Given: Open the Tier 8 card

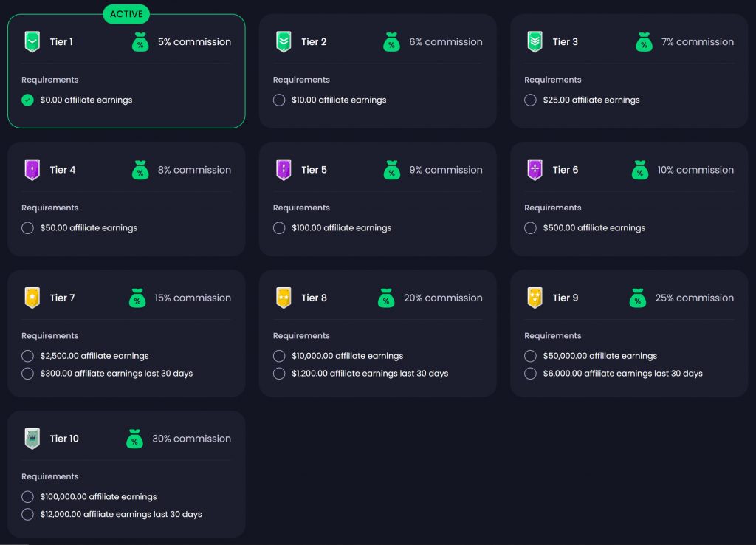Looking at the screenshot, I should coord(377,333).
